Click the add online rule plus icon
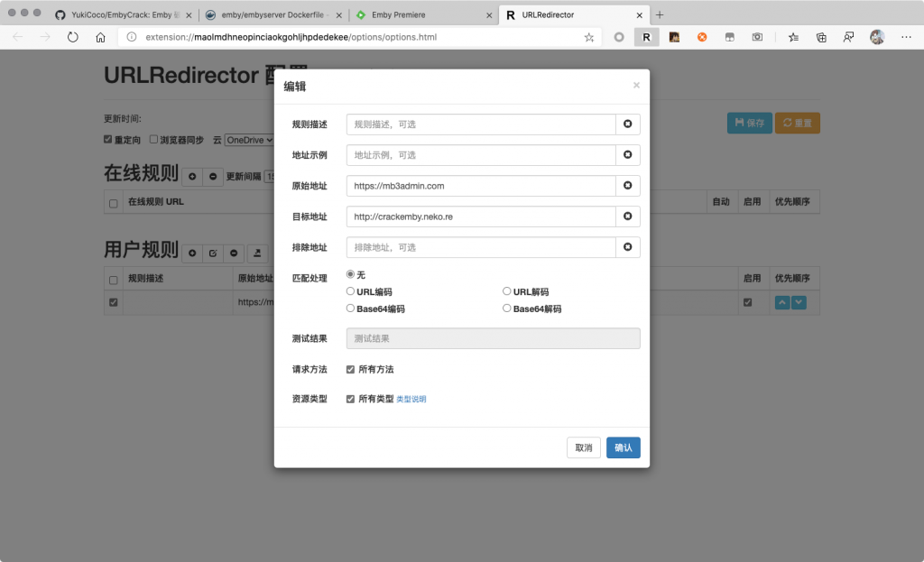924x562 pixels. [x=191, y=177]
